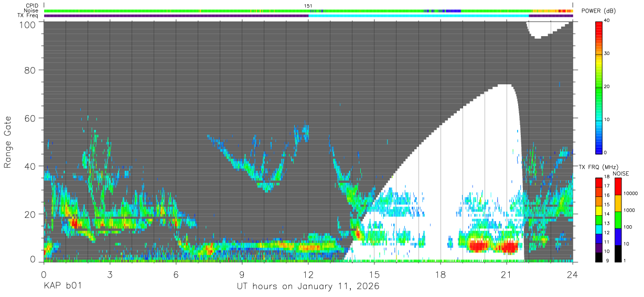Viewport: 644px width, 297px height.
Task: Click the orange end segment of the Noise strip
Action: [552, 10]
